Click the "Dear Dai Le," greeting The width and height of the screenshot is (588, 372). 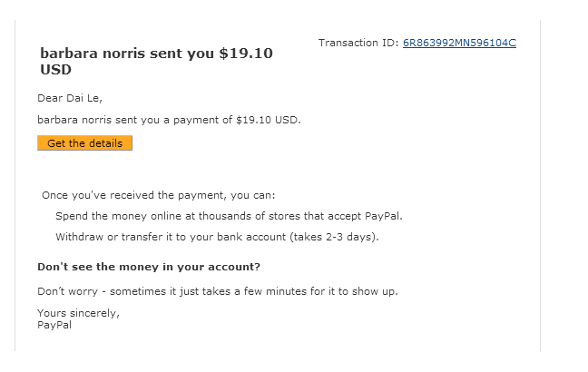point(69,98)
